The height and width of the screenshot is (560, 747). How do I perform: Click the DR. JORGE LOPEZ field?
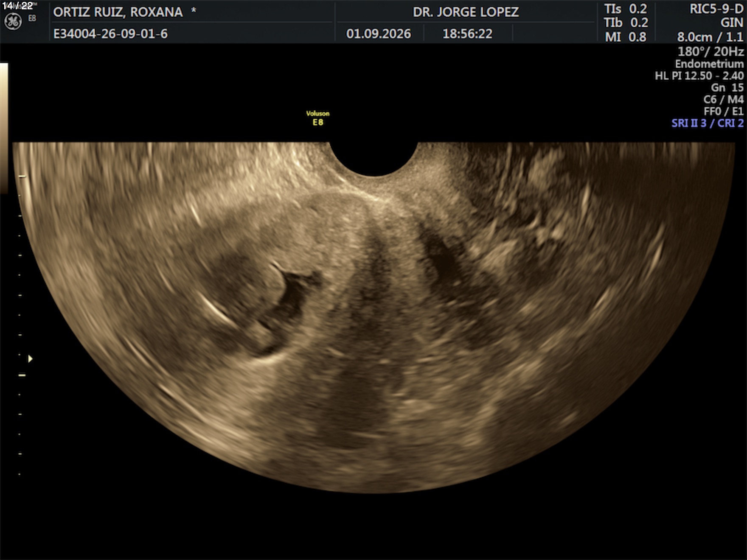[466, 12]
